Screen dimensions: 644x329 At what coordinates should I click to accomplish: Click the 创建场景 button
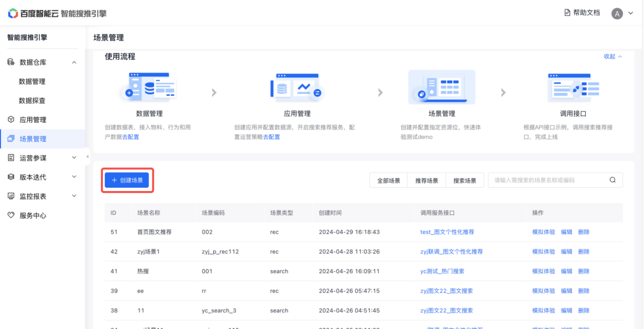[x=127, y=180]
